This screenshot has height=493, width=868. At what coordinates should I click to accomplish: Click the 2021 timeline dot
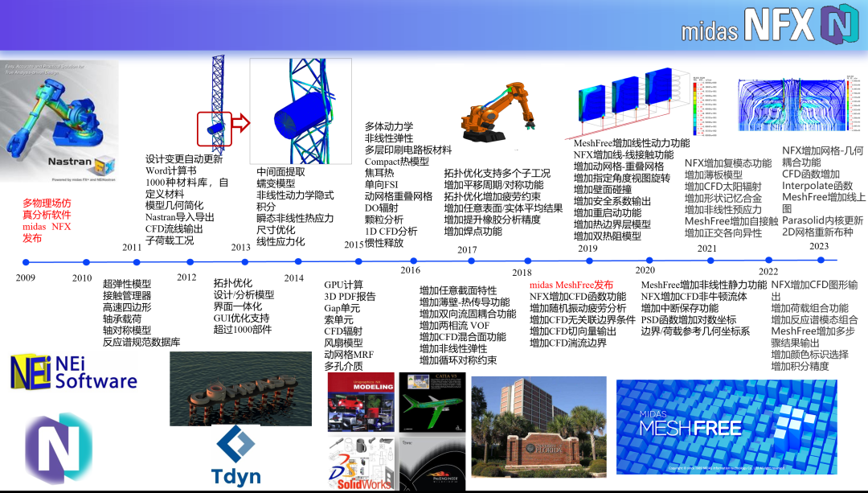710,260
